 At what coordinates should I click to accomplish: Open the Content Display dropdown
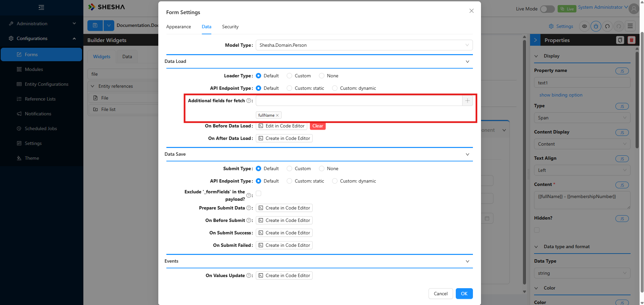tap(582, 144)
